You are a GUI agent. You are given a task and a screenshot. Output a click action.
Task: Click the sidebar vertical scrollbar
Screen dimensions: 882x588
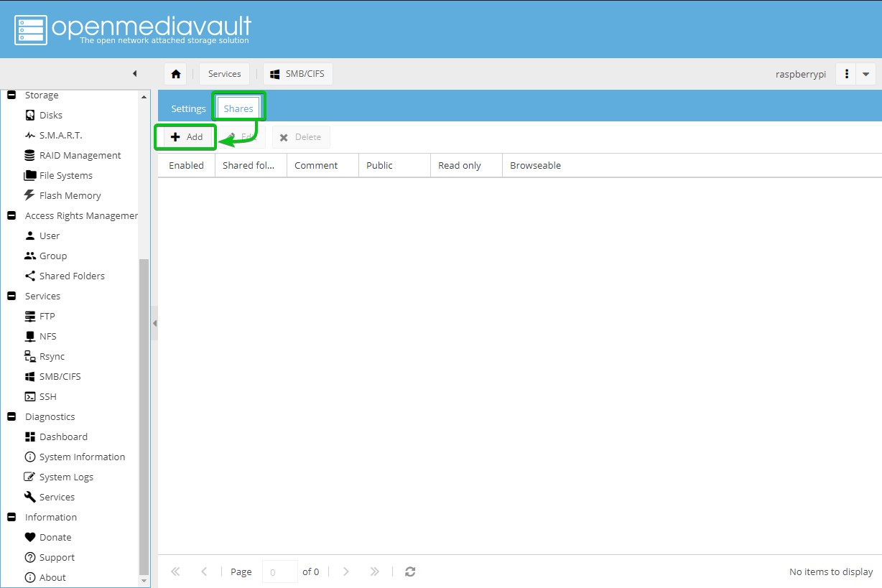tap(144, 416)
